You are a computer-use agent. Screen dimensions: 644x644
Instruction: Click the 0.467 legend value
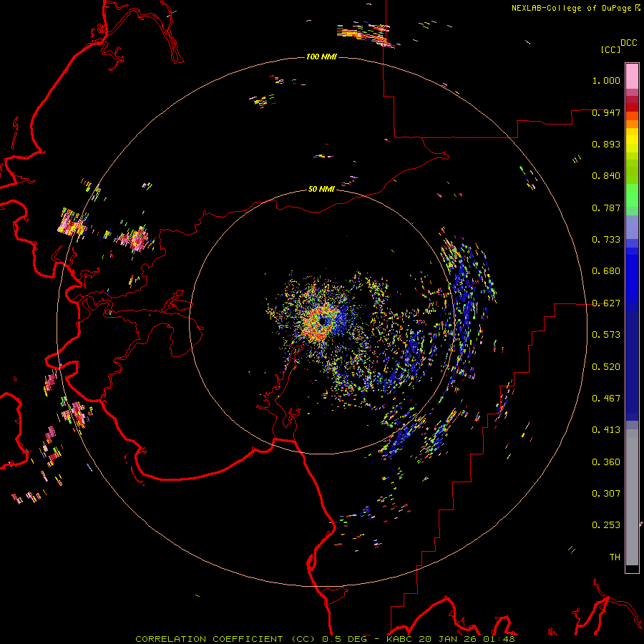pyautogui.click(x=606, y=399)
